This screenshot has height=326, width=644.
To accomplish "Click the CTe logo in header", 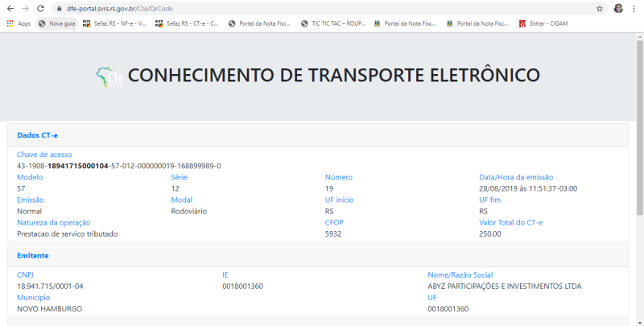I will 109,76.
